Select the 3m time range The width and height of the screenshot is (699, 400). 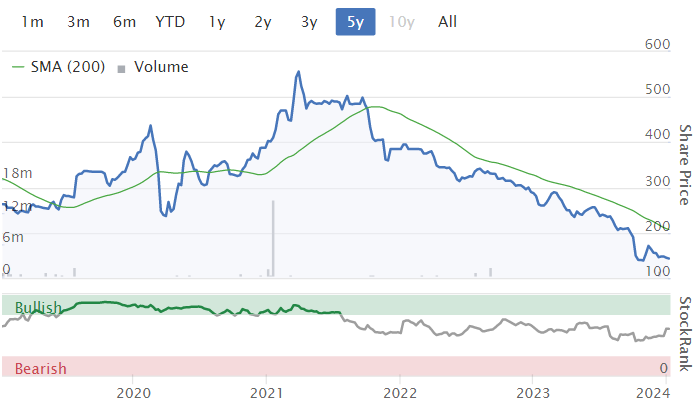(78, 22)
